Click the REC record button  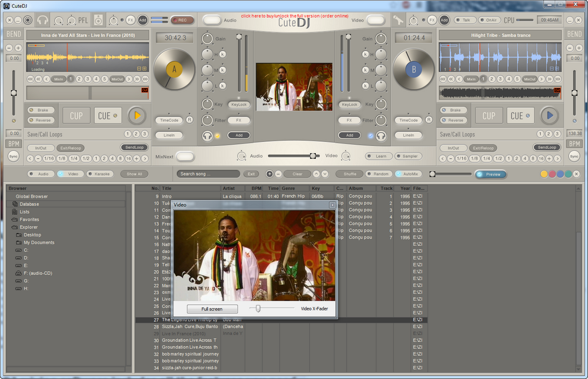[x=182, y=20]
